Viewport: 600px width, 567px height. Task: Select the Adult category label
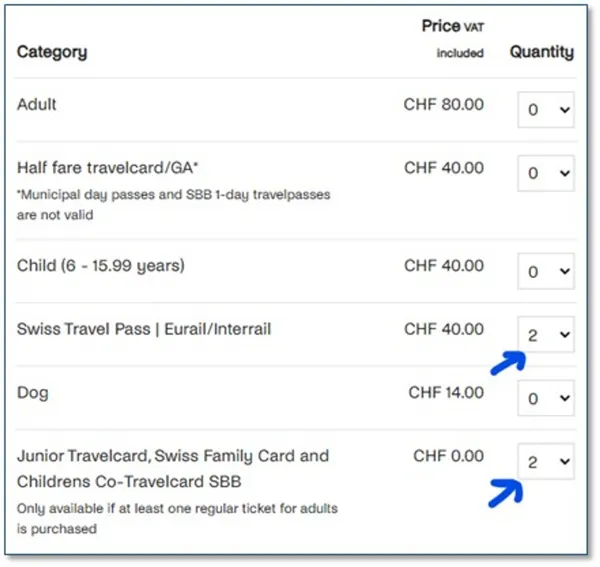(37, 104)
